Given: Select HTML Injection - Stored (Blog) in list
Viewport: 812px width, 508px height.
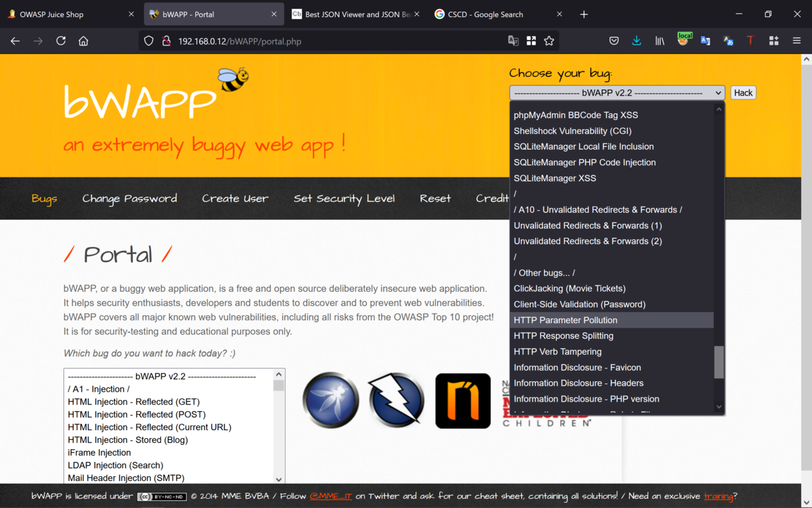Looking at the screenshot, I should tap(169, 440).
